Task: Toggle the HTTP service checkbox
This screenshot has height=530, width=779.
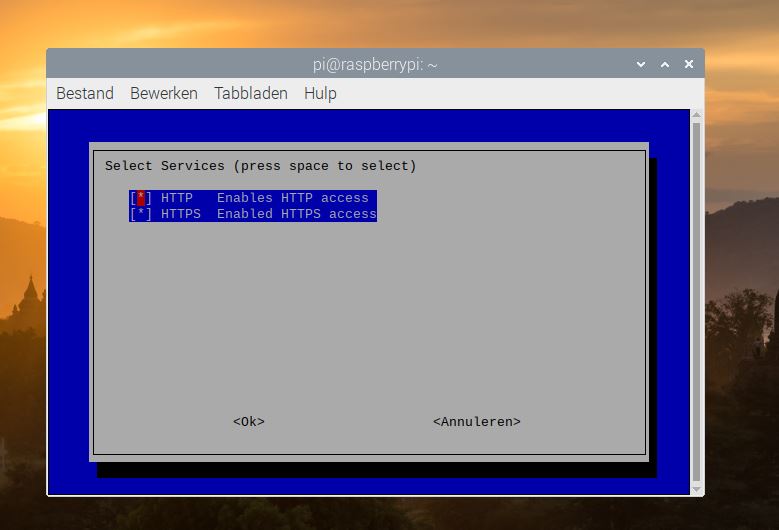Action: pos(141,198)
